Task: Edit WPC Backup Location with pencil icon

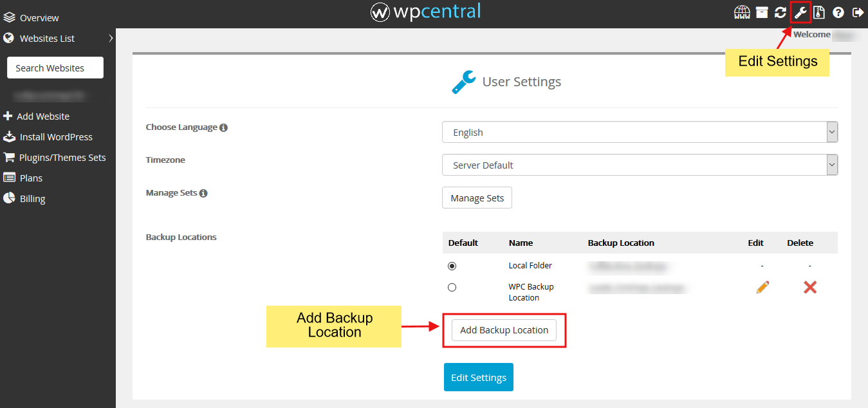Action: (x=762, y=288)
